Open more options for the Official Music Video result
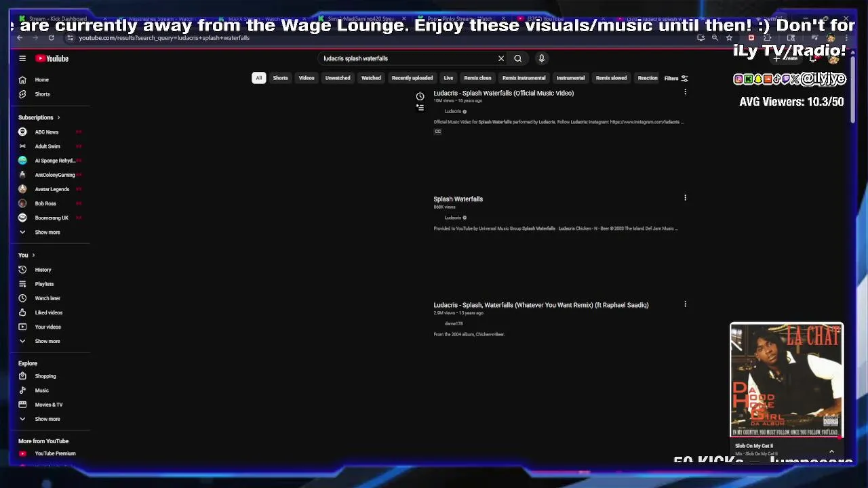 685,92
